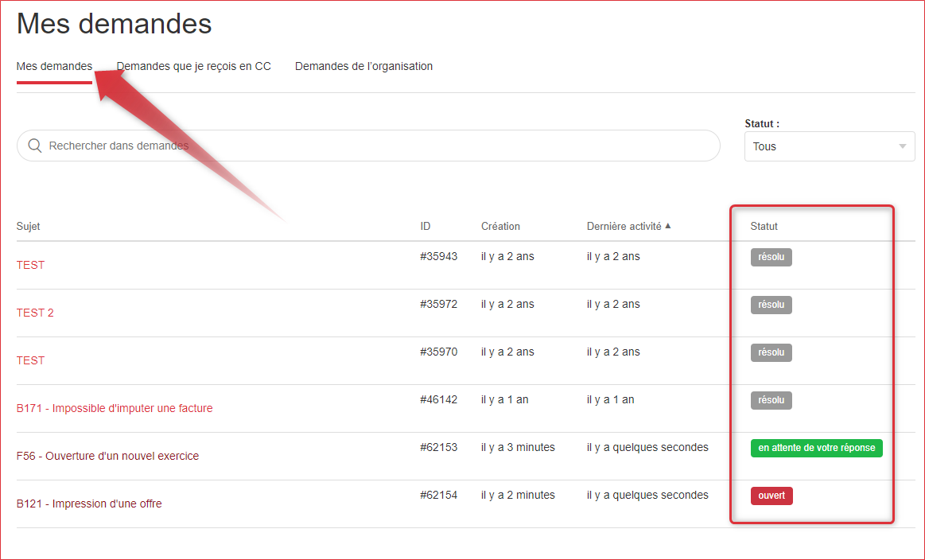Click the search magnifier icon

click(x=35, y=146)
